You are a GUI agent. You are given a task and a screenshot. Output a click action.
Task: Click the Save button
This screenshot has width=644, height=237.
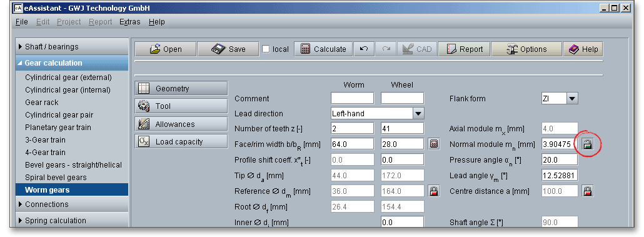pos(228,49)
